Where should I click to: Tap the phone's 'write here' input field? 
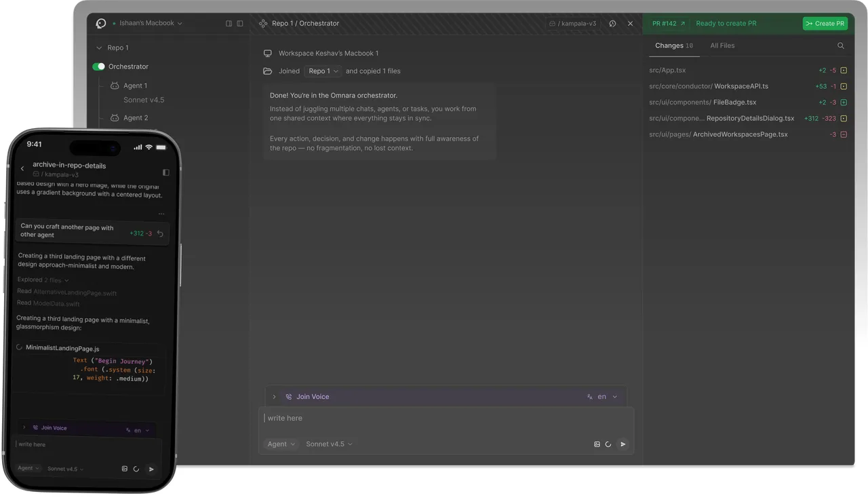coord(88,444)
